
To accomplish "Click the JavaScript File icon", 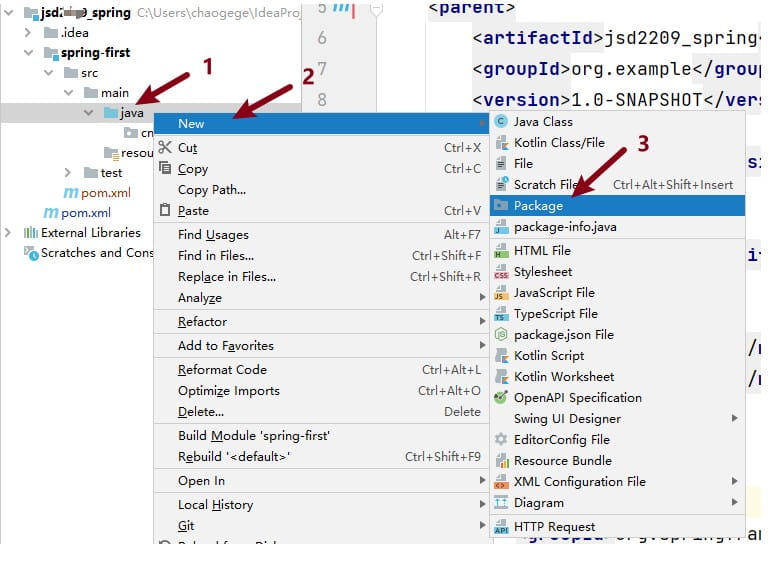I will point(501,293).
